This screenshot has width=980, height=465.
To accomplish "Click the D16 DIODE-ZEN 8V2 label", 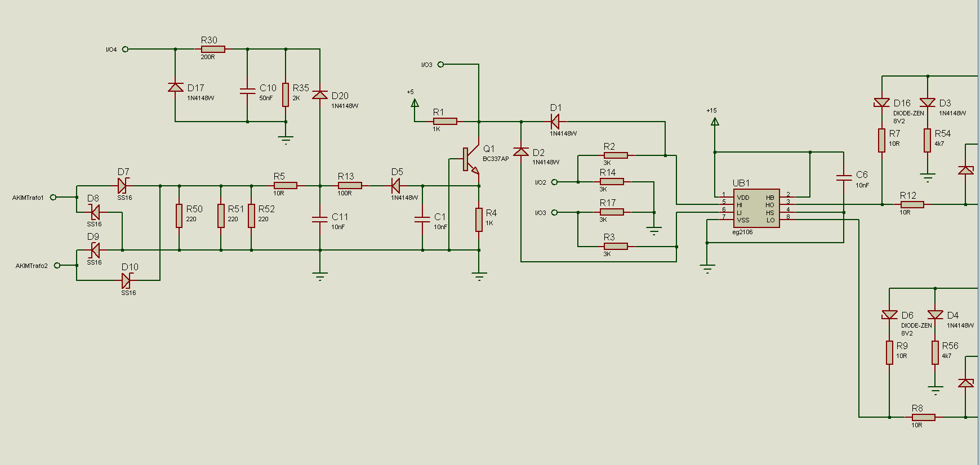I will click(908, 117).
